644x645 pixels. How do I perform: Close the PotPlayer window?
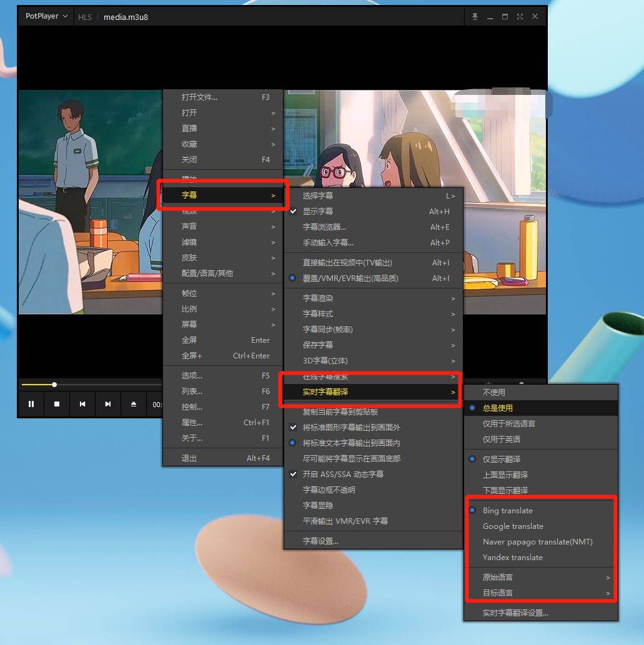[535, 16]
